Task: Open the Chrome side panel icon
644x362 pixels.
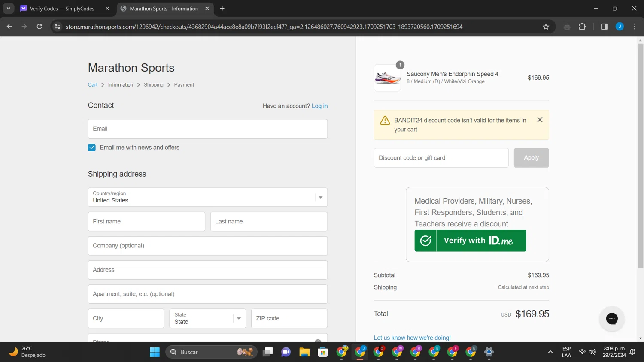Action: click(604, 27)
